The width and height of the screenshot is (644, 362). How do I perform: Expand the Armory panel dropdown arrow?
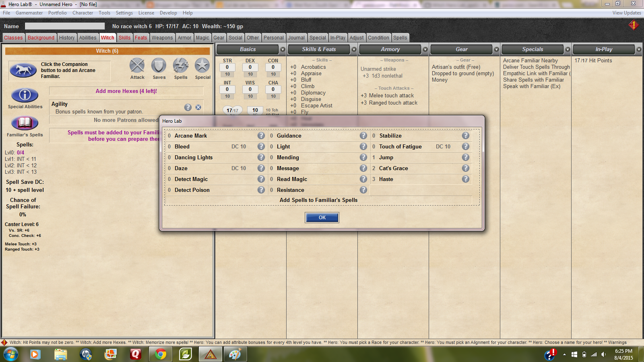click(x=425, y=49)
